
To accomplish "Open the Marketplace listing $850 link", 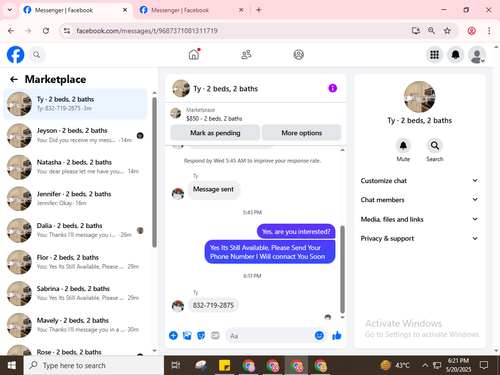I will [214, 118].
